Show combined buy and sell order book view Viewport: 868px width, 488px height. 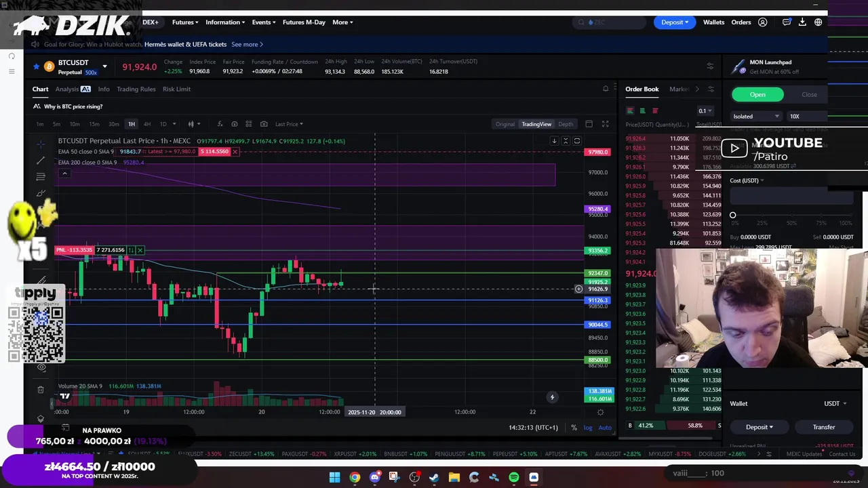point(630,110)
